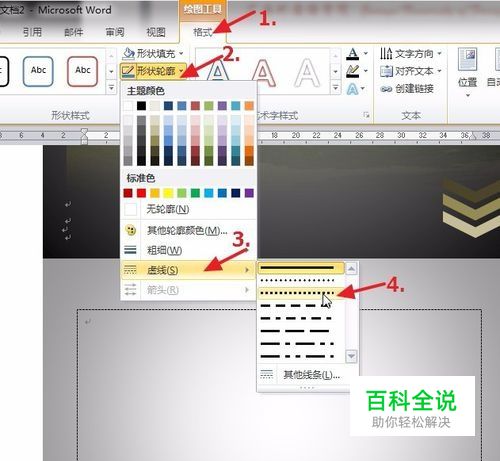Open the 对齐文本 align text menu
Image resolution: width=500 pixels, height=461 pixels.
click(410, 71)
